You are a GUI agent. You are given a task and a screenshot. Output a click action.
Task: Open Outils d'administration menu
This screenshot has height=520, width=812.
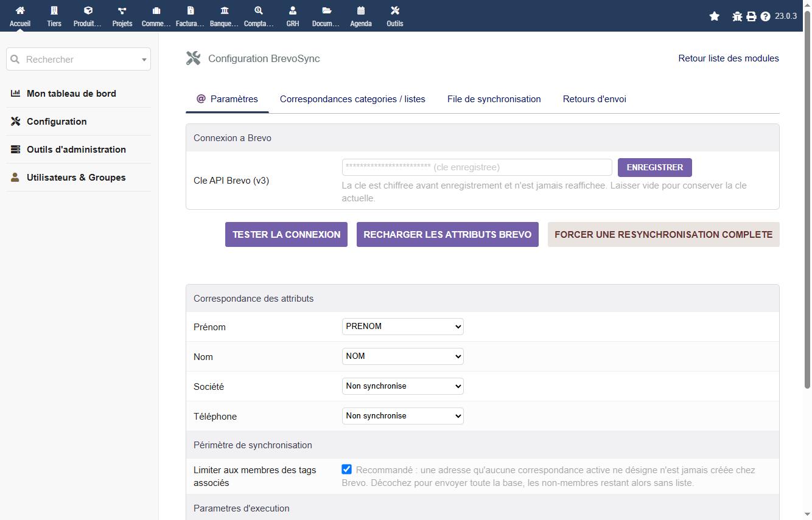point(76,149)
